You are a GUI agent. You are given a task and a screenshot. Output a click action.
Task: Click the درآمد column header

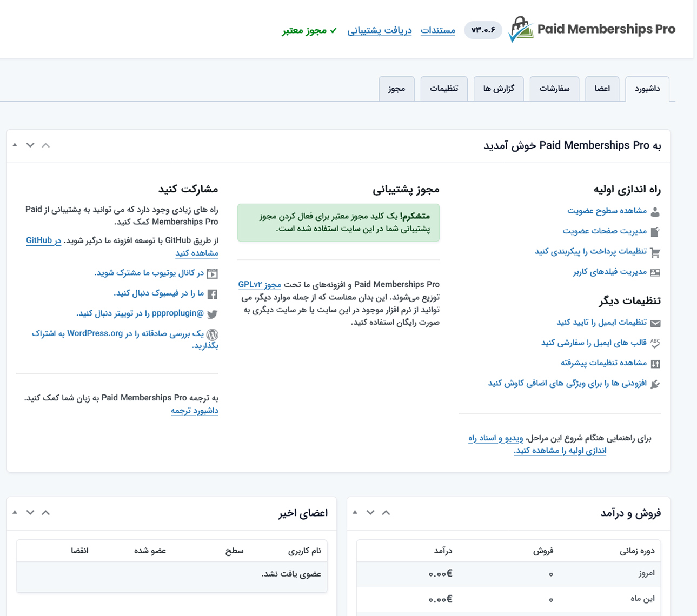click(443, 551)
